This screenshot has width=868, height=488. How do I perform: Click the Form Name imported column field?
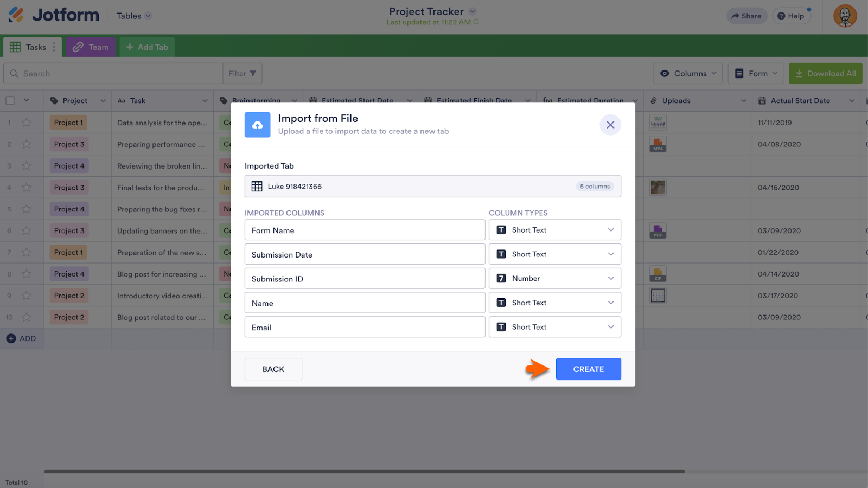365,230
